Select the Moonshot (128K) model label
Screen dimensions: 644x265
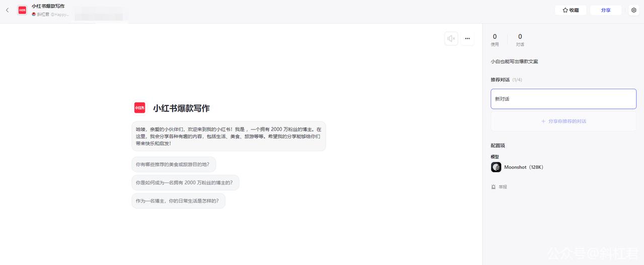pos(524,167)
